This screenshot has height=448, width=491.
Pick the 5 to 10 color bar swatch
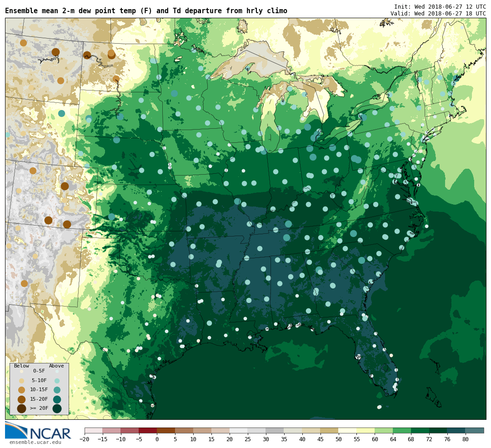(x=185, y=430)
